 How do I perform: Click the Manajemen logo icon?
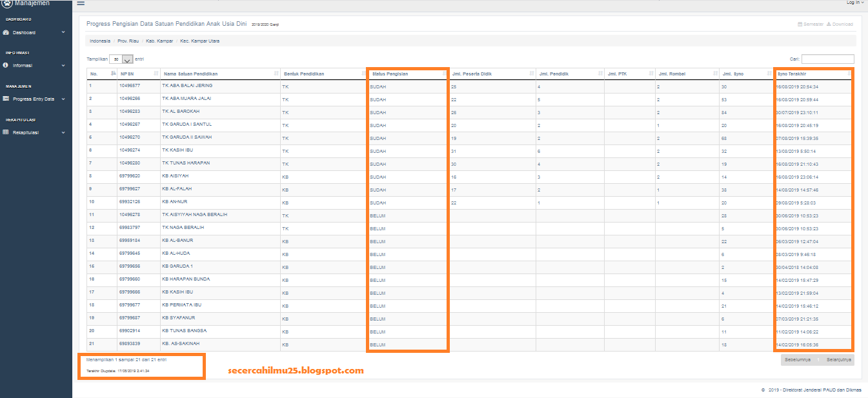pyautogui.click(x=6, y=3)
